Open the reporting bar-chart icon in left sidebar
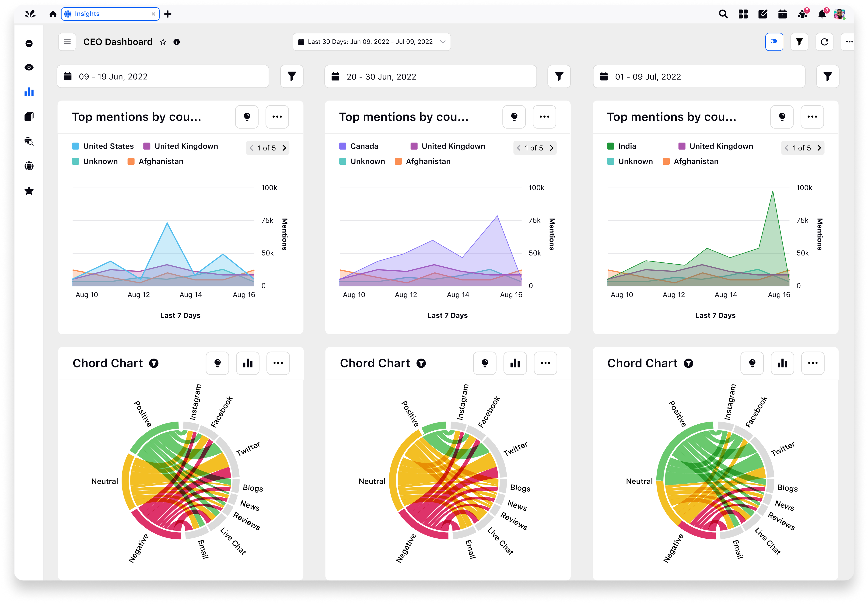The width and height of the screenshot is (868, 604). pos(29,92)
